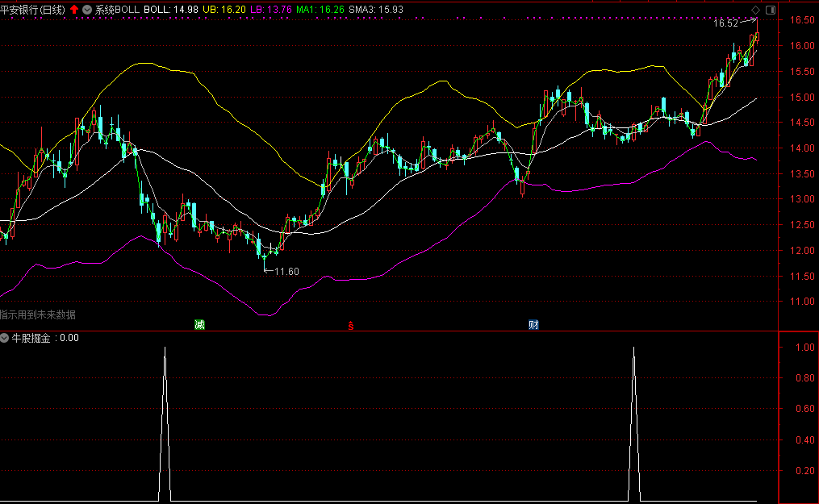Click the red up arrow beside 平安银行

tap(74, 10)
